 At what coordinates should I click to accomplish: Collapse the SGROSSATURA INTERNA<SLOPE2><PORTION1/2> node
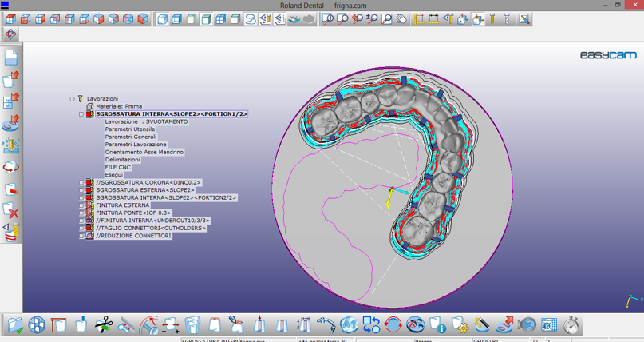tap(81, 114)
